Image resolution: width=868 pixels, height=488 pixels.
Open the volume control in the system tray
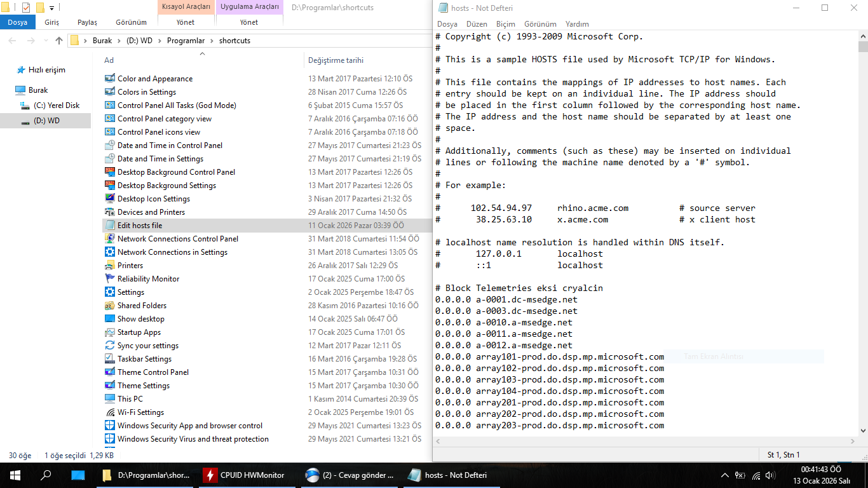[770, 475]
